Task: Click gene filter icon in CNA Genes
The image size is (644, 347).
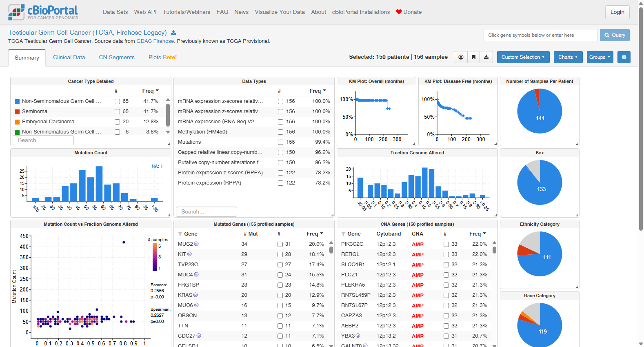Action: coord(343,234)
